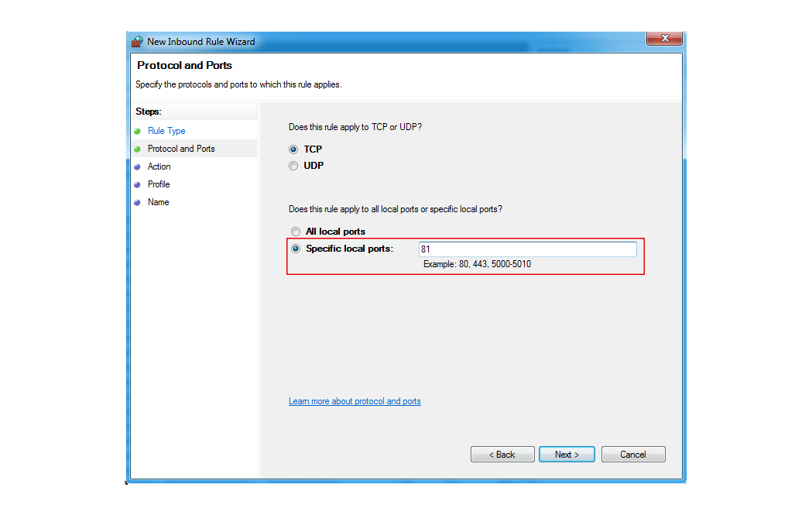The width and height of the screenshot is (812, 515).
Task: Click the blue bullet beside Name
Action: tap(137, 203)
